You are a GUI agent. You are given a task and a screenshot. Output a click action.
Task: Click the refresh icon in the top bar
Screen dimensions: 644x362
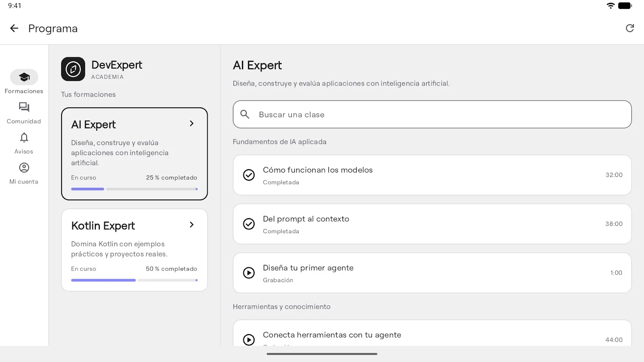(630, 28)
